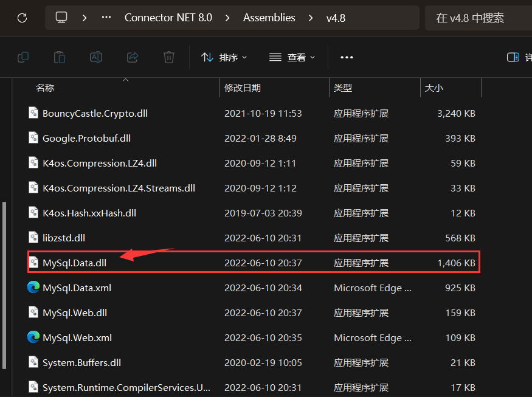Click the Edge icon of MySql.Data.xml
The height and width of the screenshot is (397, 532).
33,288
